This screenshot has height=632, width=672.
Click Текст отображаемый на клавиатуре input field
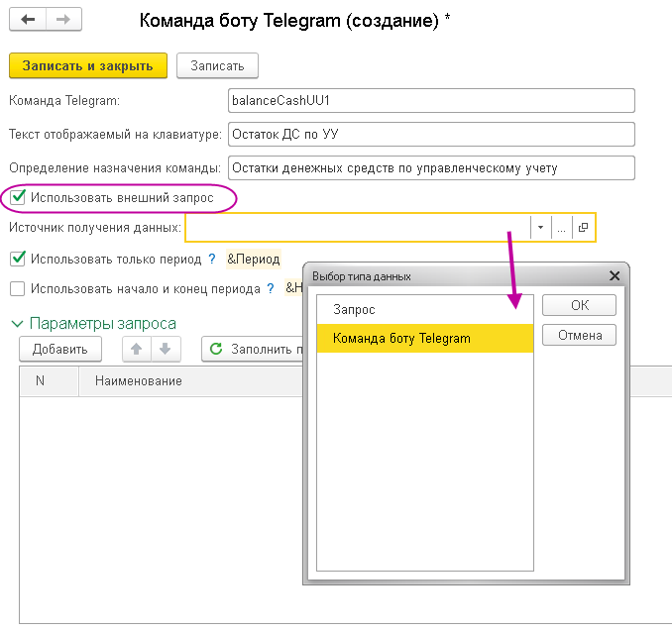point(431,134)
